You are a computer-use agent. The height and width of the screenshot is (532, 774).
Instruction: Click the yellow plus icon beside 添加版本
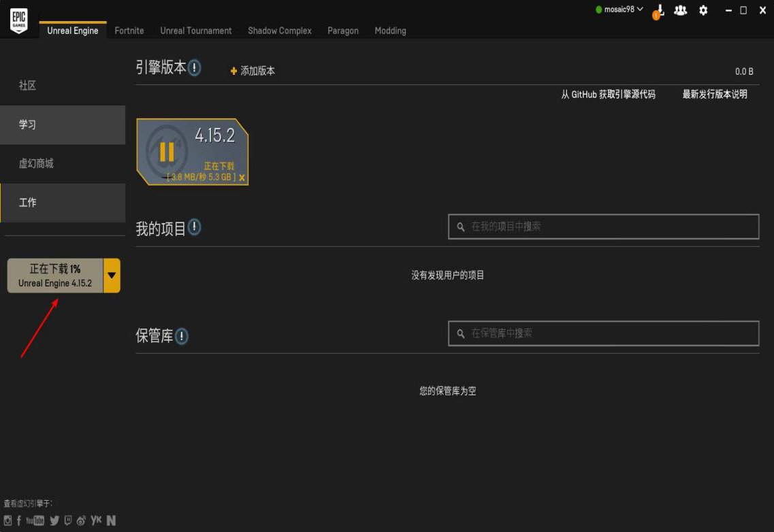tap(233, 71)
